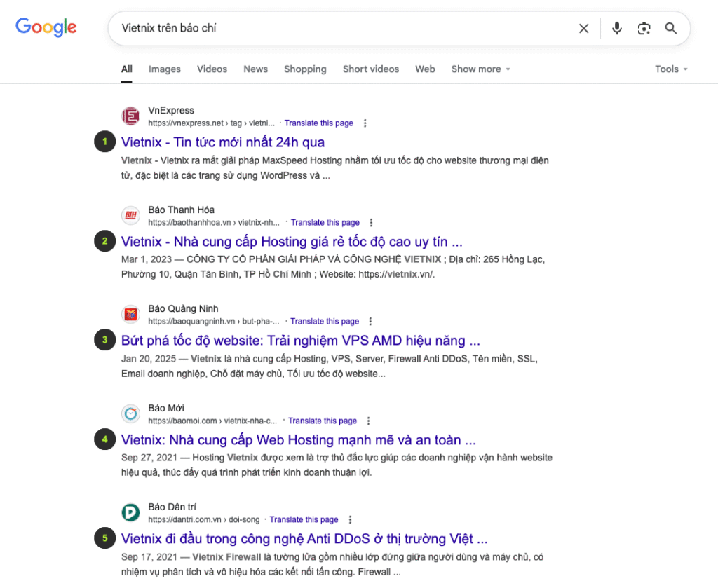Open three-dot menu for VnExpress result

coord(365,123)
